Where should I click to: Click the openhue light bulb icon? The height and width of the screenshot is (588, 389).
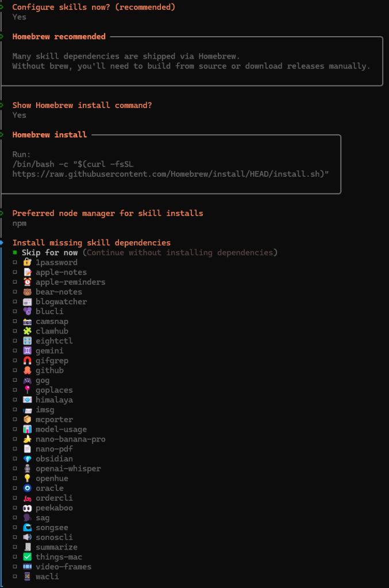pos(27,478)
